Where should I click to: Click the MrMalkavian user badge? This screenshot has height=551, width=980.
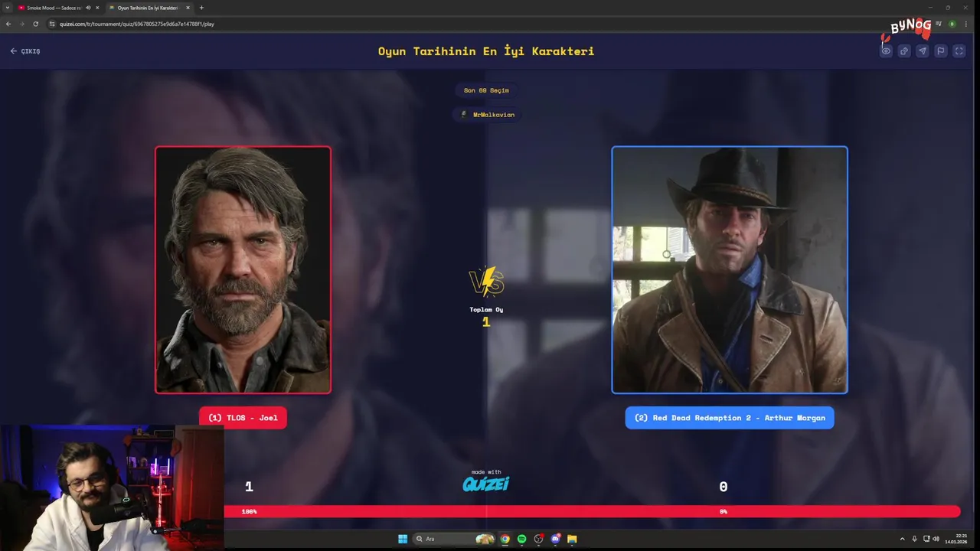pos(487,115)
